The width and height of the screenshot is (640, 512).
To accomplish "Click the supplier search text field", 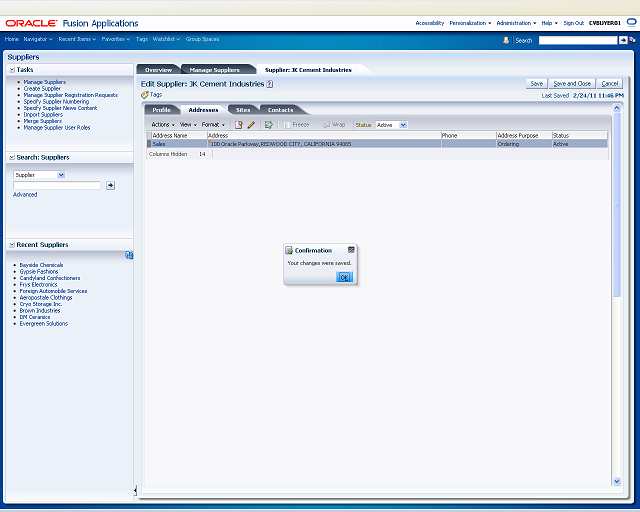I will pyautogui.click(x=57, y=185).
